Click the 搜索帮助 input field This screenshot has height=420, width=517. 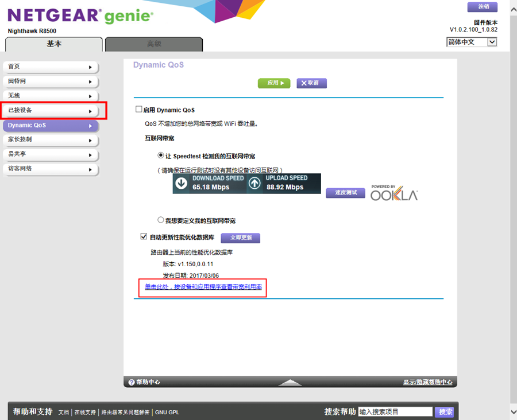(395, 411)
